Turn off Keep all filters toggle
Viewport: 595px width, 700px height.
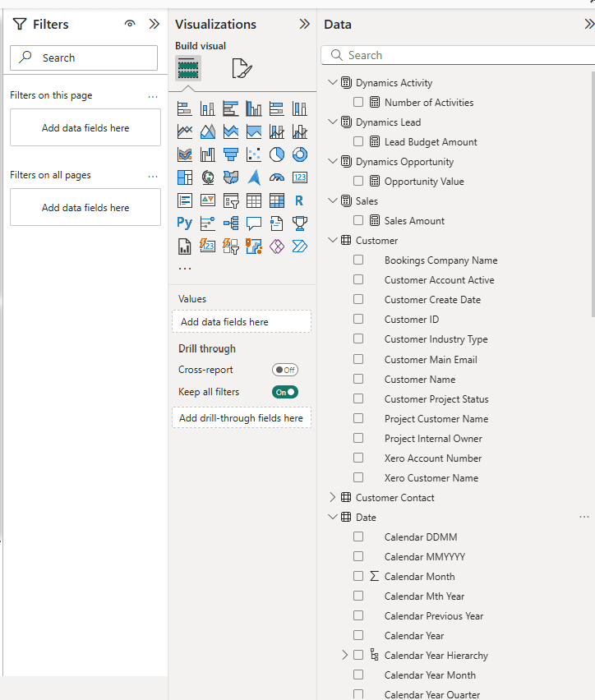pos(285,393)
